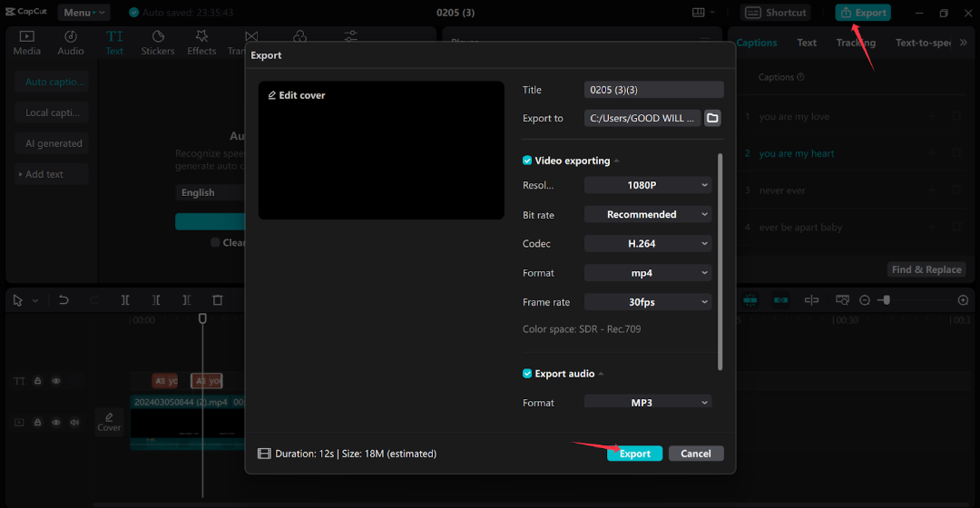Screen dimensions: 980x508
Task: Select AI generated in left sidebar
Action: click(x=53, y=143)
